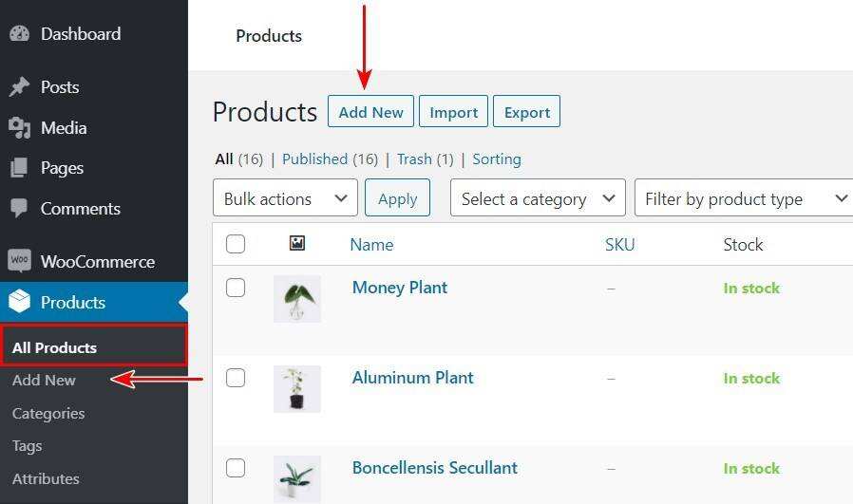Open the Filter by product type dropdown
The height and width of the screenshot is (504, 853).
pyautogui.click(x=744, y=198)
